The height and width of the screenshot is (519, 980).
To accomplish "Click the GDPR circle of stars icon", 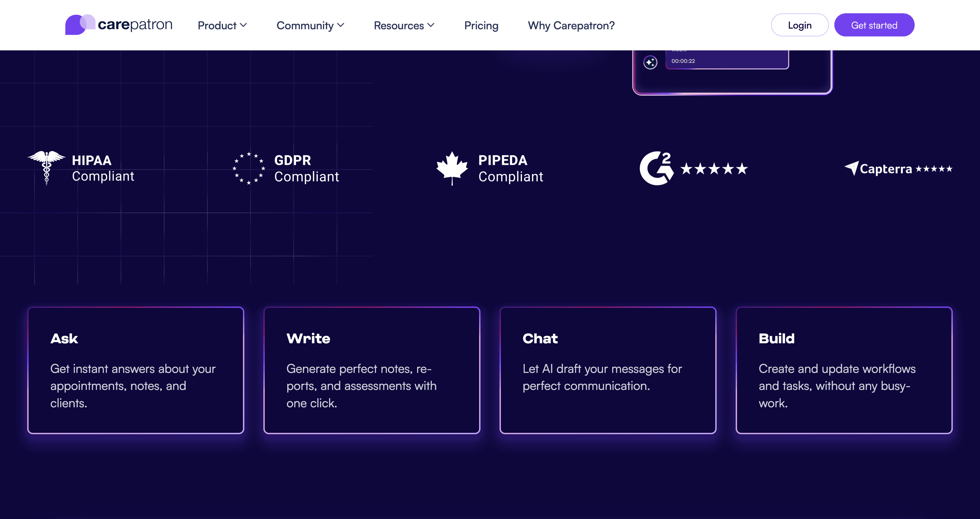I will (x=248, y=168).
